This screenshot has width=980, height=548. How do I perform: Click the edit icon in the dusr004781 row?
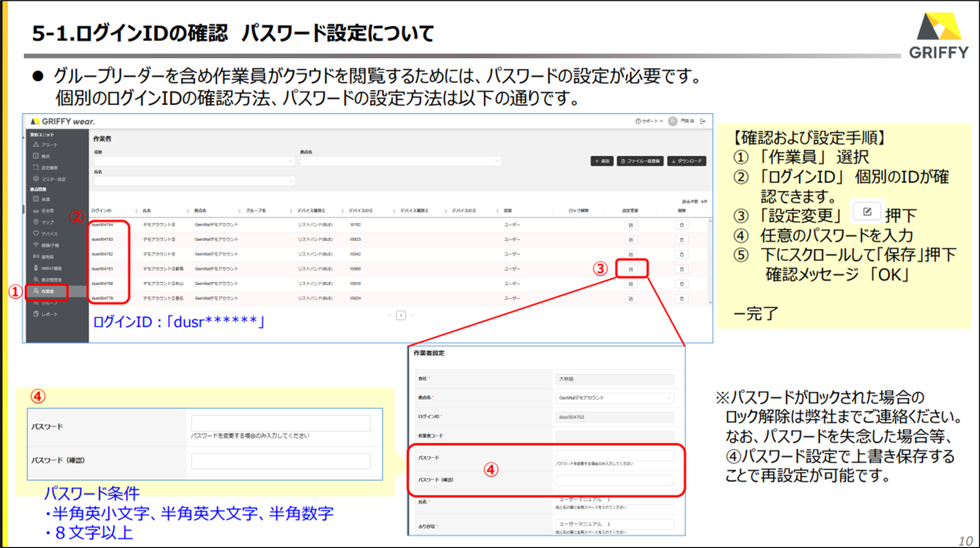[631, 269]
